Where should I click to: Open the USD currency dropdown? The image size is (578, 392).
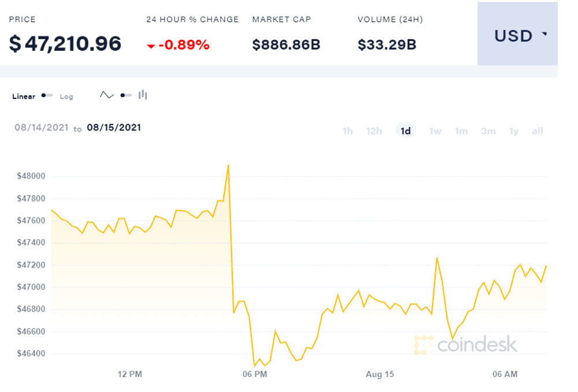pos(518,35)
